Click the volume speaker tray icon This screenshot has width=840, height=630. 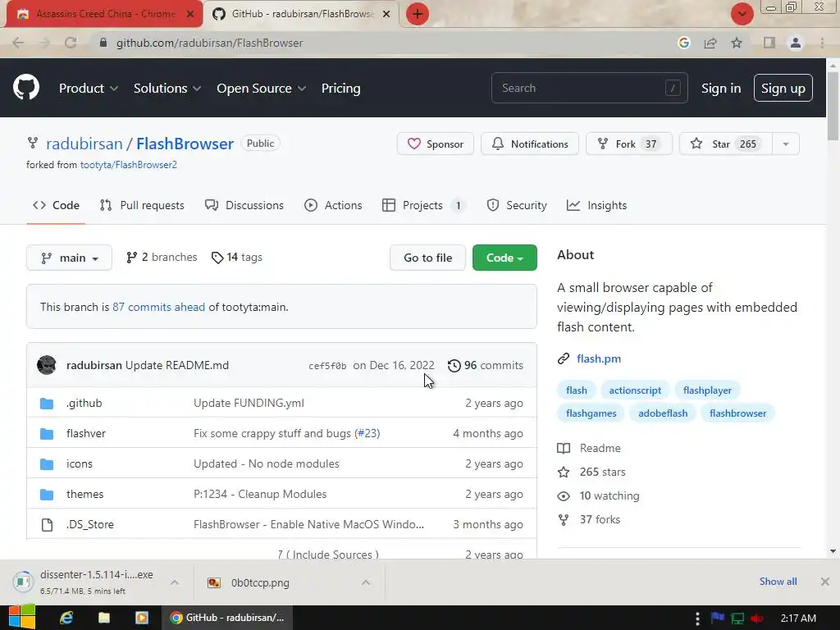click(757, 619)
